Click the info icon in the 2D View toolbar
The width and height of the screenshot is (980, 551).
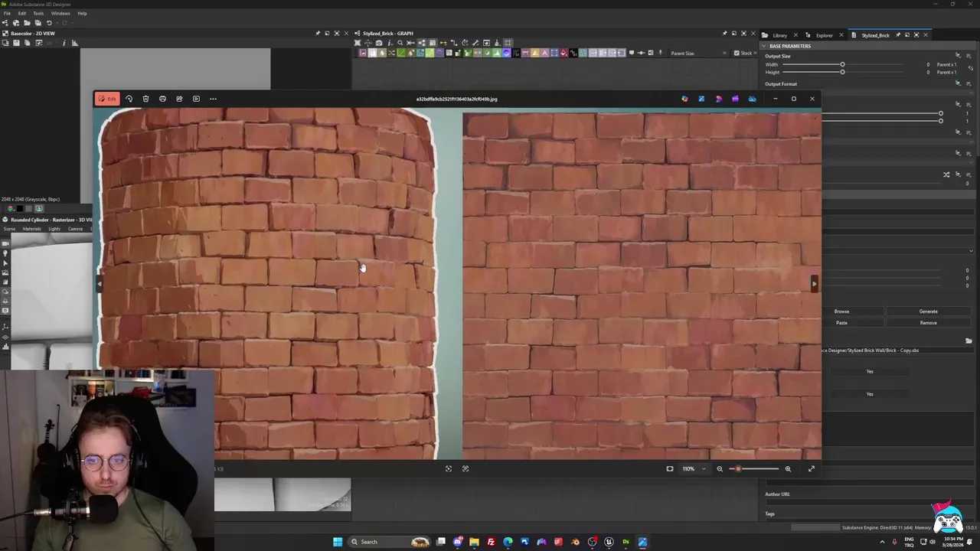[x=64, y=43]
